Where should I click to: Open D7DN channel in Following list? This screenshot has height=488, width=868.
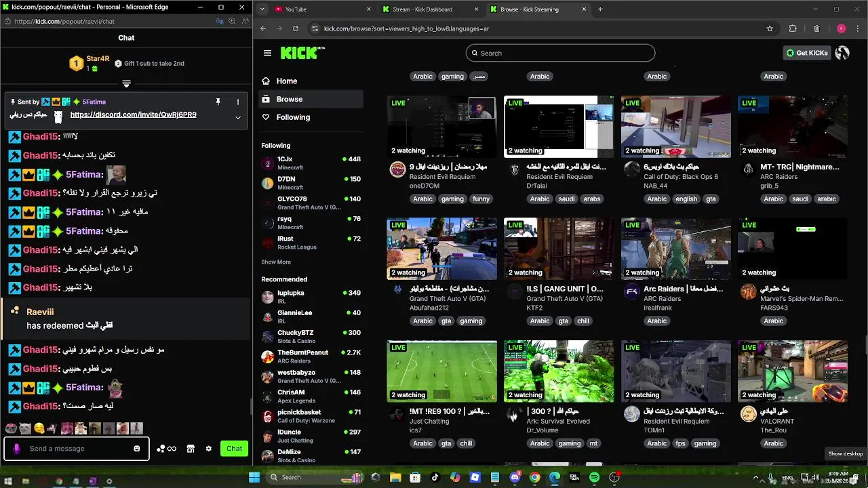click(311, 183)
